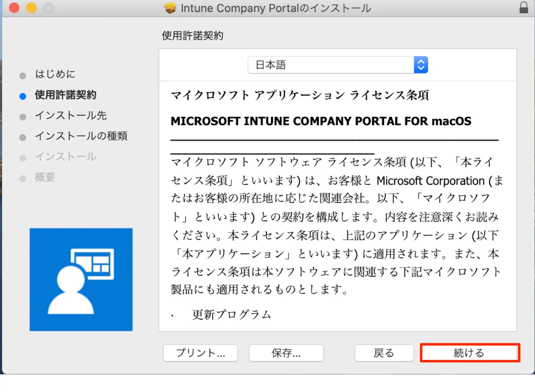Select the 概要 step in sidebar
Screen dimensions: 535x392
coord(45,177)
